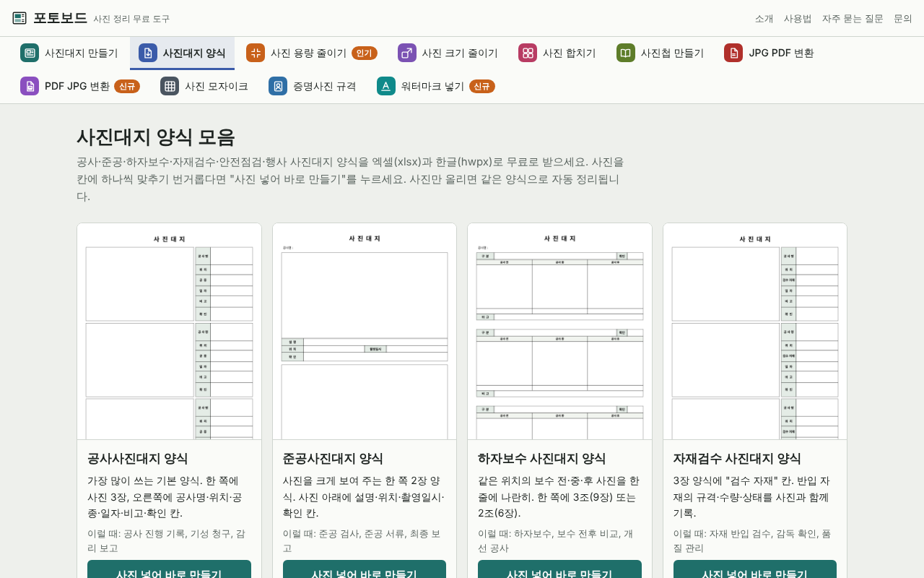924x578 pixels.
Task: Click 사진 넣어 바로 만들기 under 공사사진대지
Action: (x=169, y=569)
